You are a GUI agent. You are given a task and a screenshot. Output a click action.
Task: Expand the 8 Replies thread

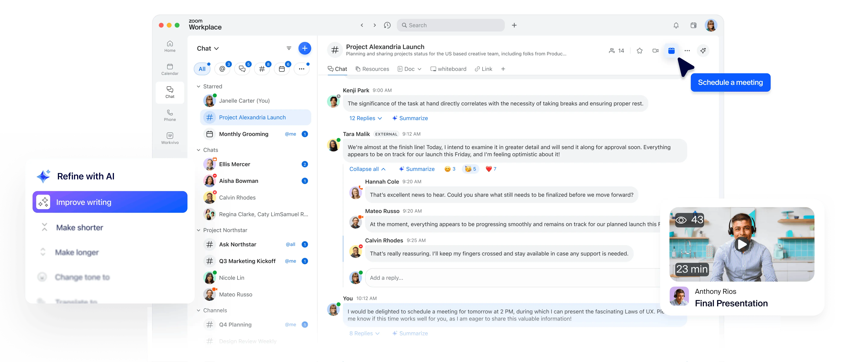pos(364,333)
